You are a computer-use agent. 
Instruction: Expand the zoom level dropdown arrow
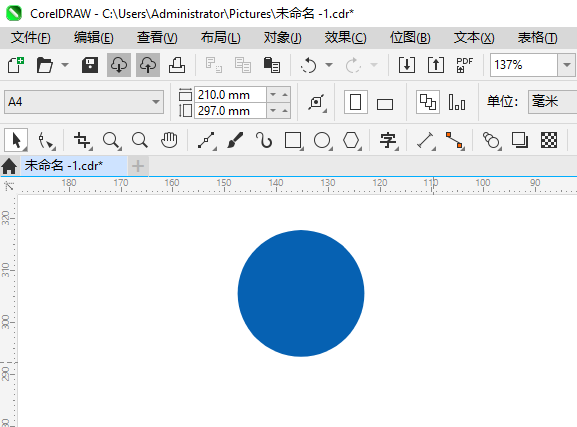[x=567, y=65]
